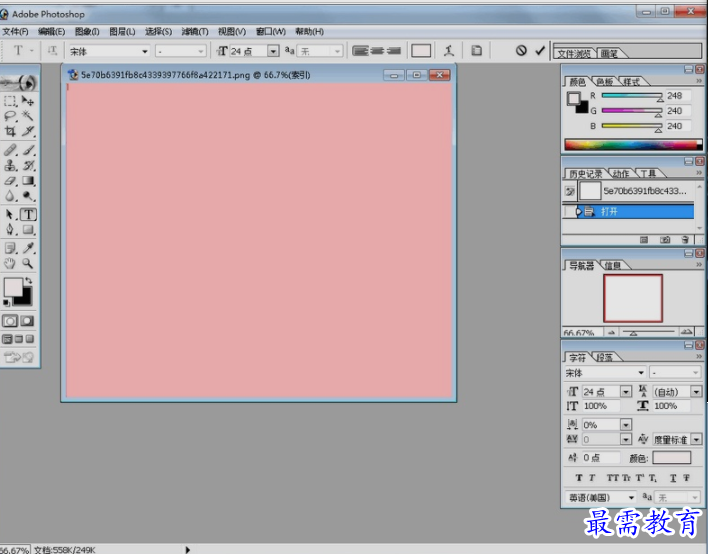Select the Eraser tool
The width and height of the screenshot is (708, 554).
point(10,181)
